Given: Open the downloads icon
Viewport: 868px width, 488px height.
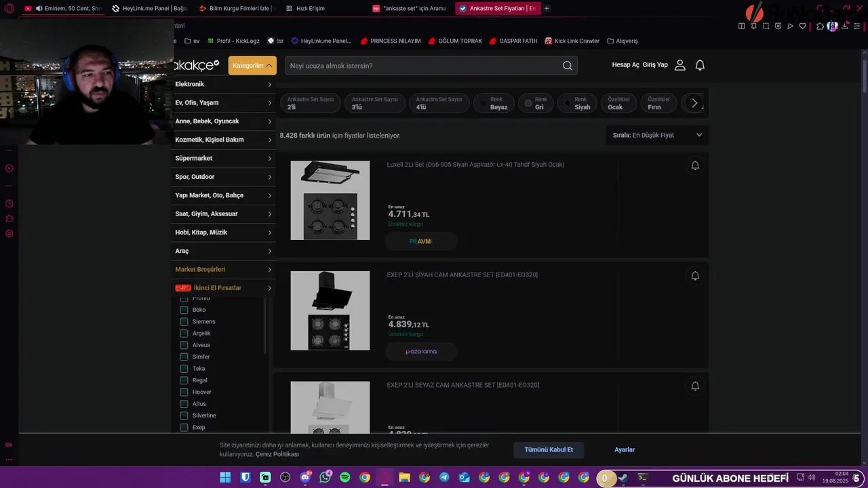Looking at the screenshot, I should tap(844, 26).
